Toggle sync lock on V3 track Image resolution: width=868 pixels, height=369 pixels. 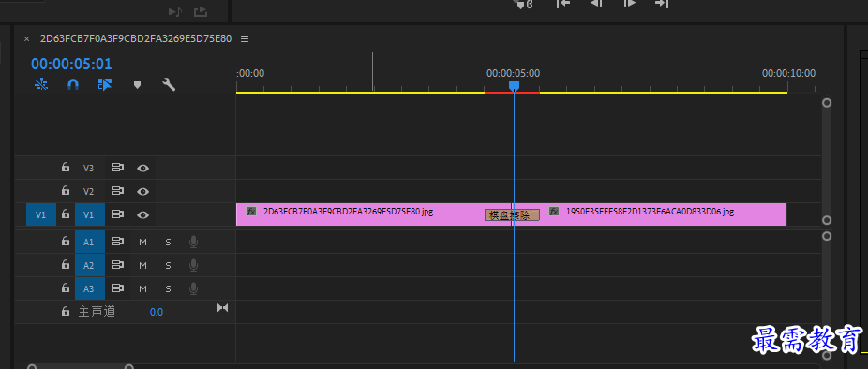click(x=118, y=168)
